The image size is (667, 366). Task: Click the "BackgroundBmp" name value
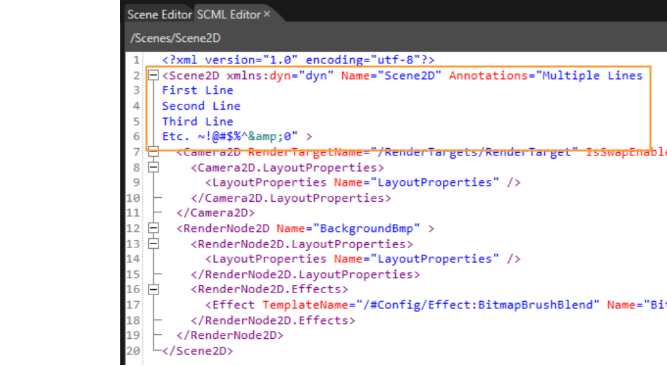click(367, 228)
